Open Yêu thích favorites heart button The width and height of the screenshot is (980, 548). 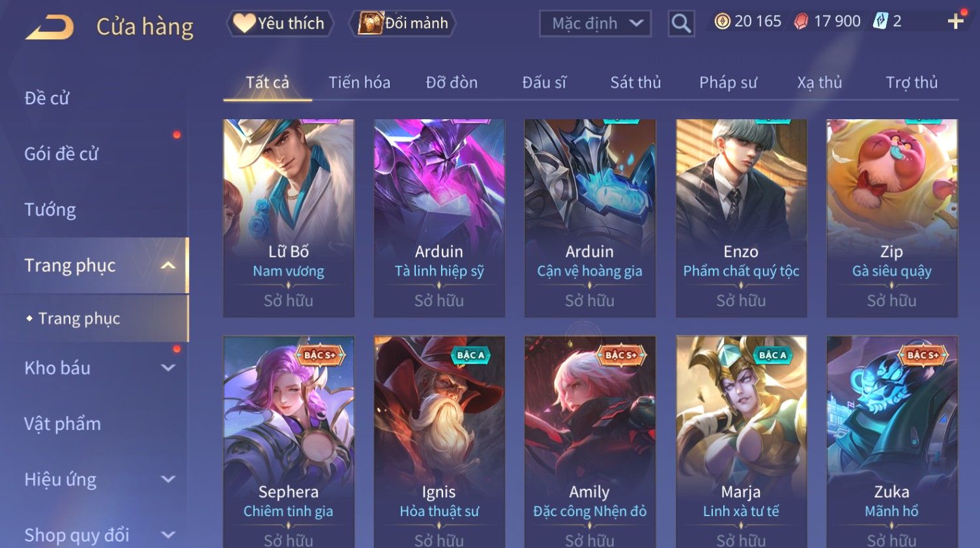click(280, 23)
